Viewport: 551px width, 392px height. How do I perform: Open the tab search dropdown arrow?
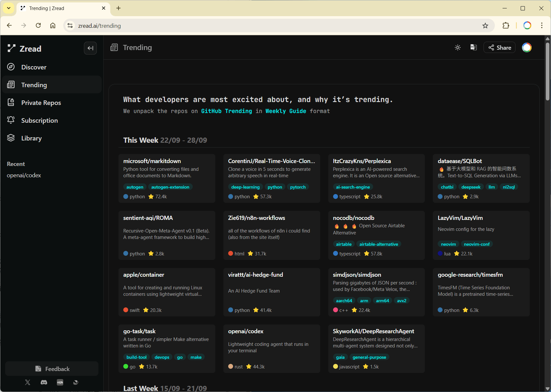click(9, 8)
